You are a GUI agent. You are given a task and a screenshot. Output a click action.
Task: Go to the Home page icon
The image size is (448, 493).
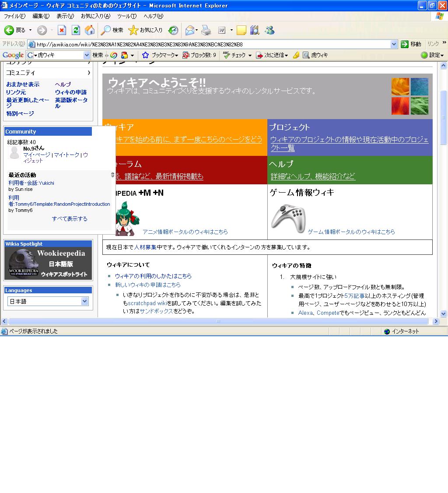coord(90,30)
